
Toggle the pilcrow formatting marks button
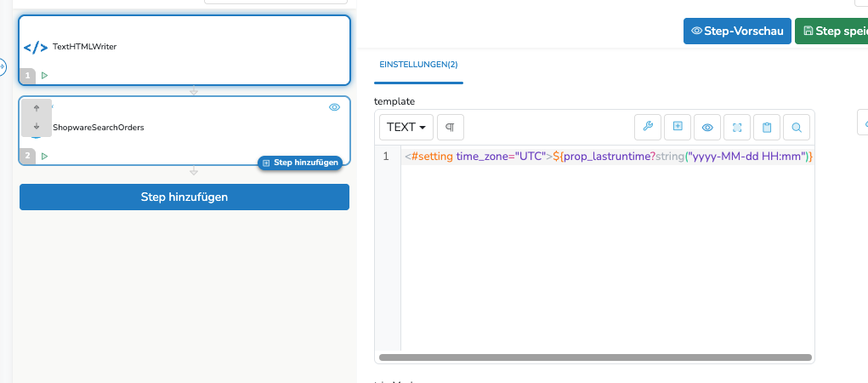pos(450,127)
